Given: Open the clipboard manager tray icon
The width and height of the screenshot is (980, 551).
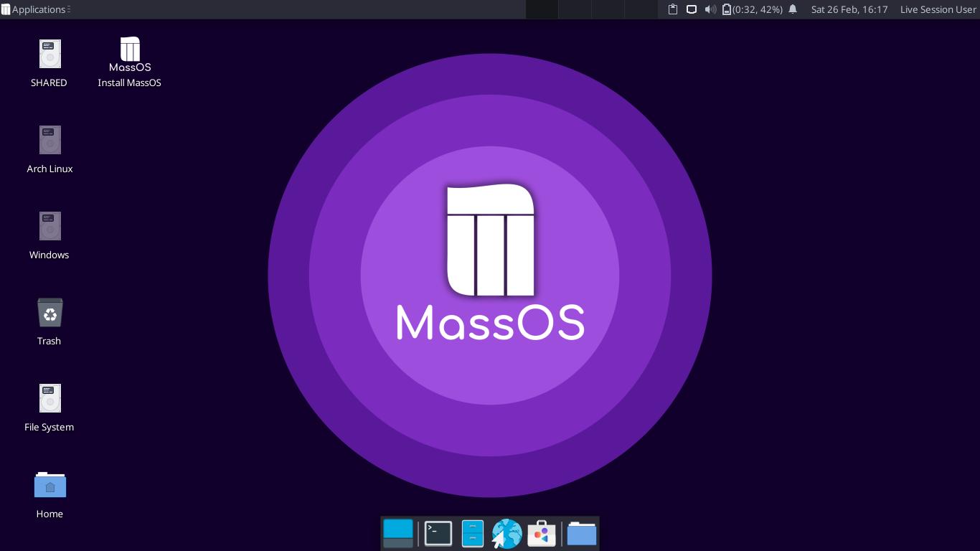Looking at the screenshot, I should click(673, 9).
